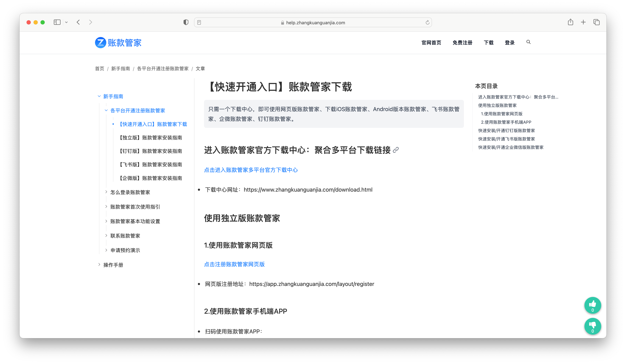Open 【企微版】账款管家安装指南
Viewport: 626px width, 364px height.
(150, 178)
